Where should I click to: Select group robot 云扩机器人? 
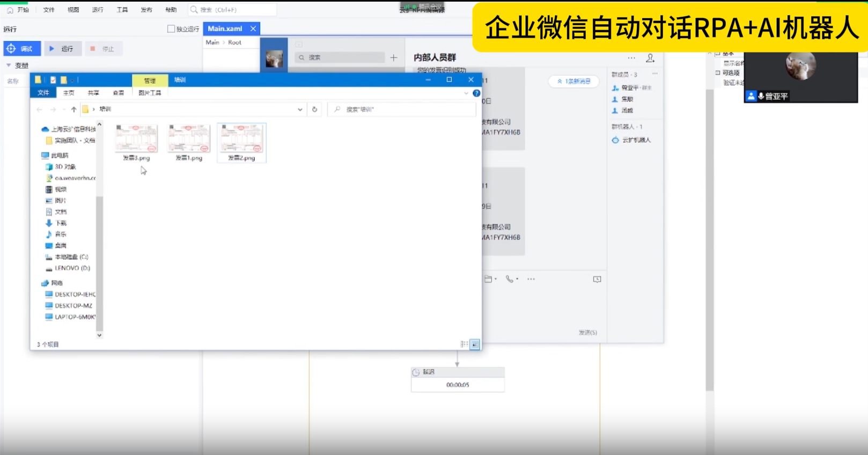tap(631, 140)
